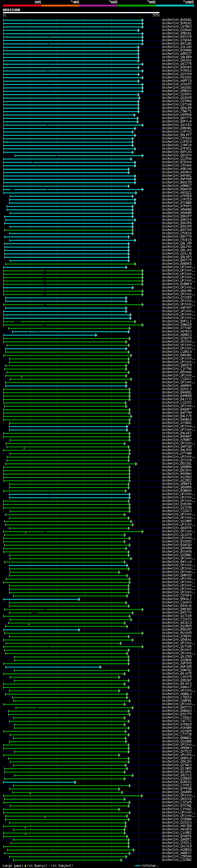Screen dimensions: 197x868
Task: Open hit UniRef100_Q28YL3
Action: 177,389
